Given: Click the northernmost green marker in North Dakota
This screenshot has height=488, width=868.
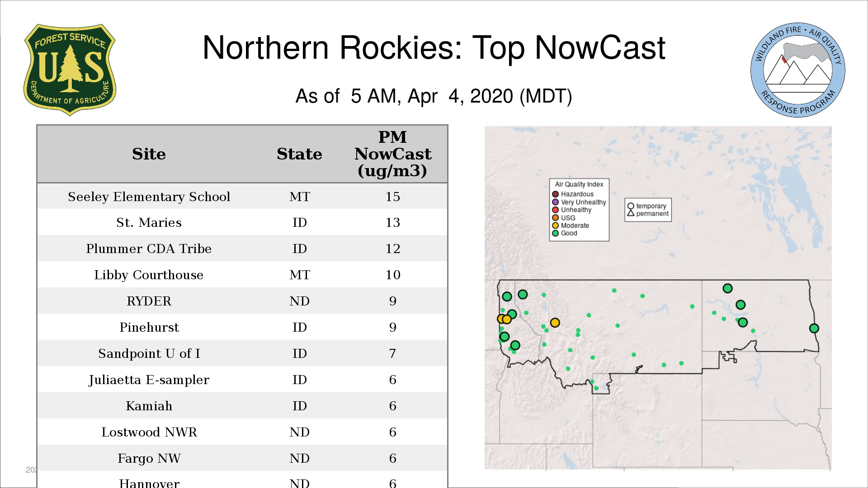Looking at the screenshot, I should (727, 288).
